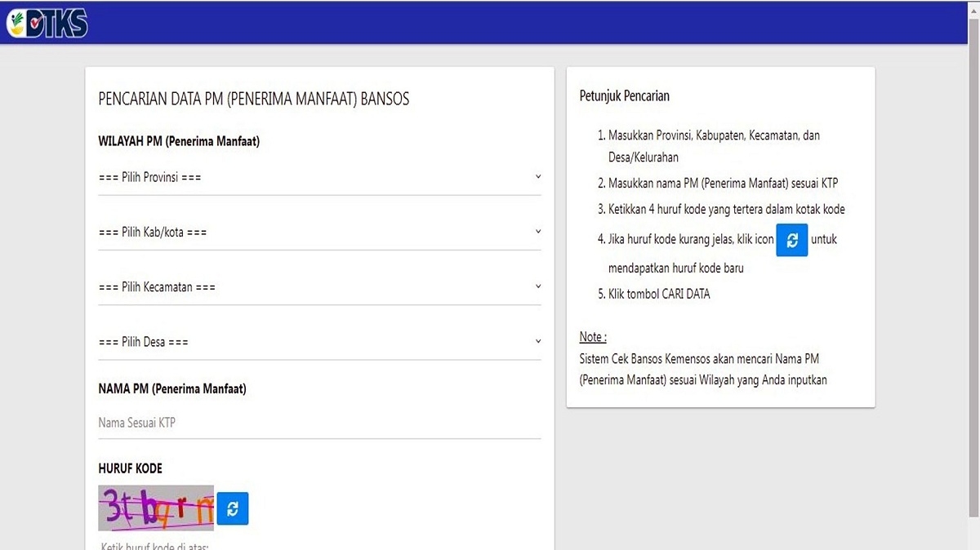Image resolution: width=980 pixels, height=550 pixels.
Task: Click the chevron on the Pilih Kab/kota dropdown
Action: click(x=537, y=231)
